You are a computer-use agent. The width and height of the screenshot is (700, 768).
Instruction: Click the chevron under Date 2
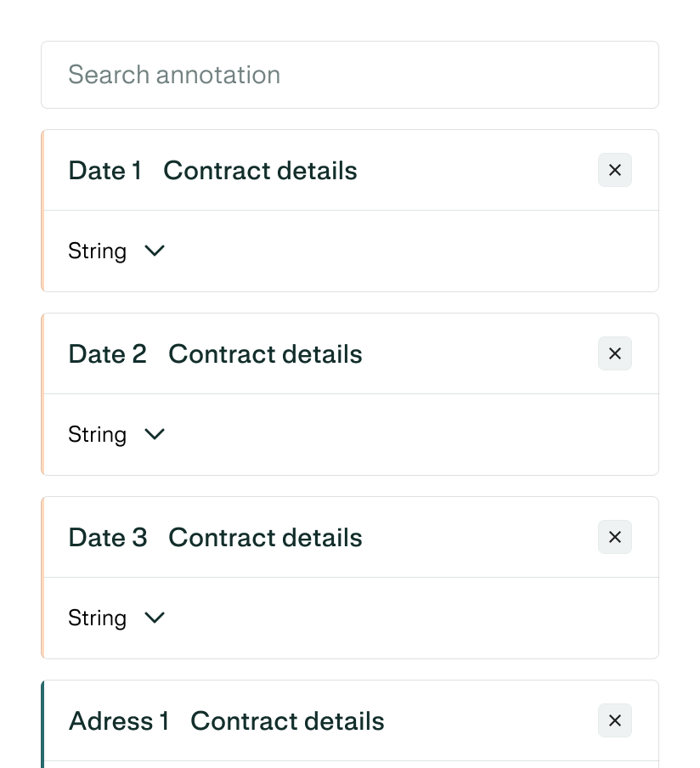tap(155, 434)
